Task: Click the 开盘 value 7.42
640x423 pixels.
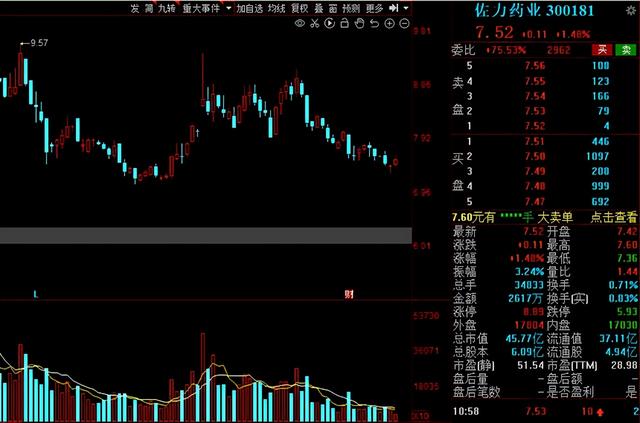Action: point(627,232)
